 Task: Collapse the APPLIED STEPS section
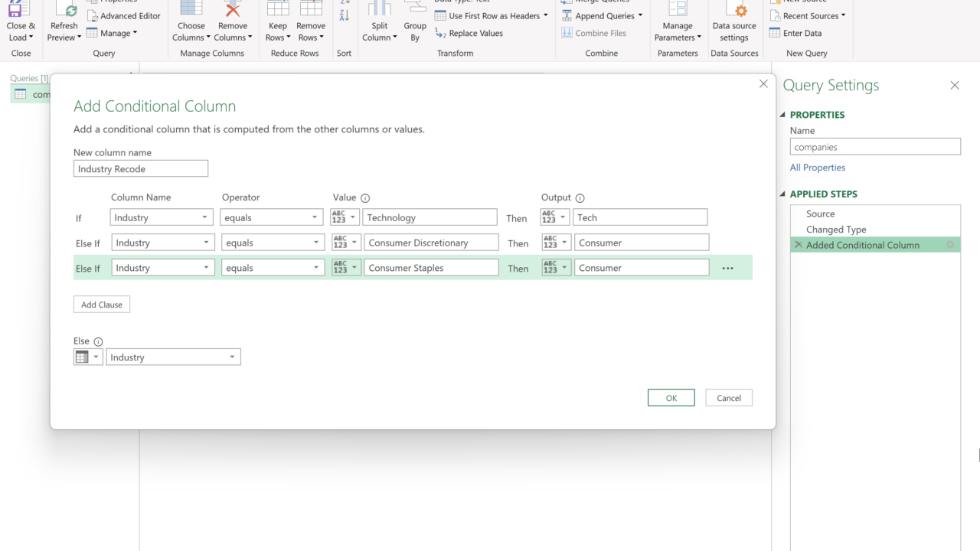(782, 194)
